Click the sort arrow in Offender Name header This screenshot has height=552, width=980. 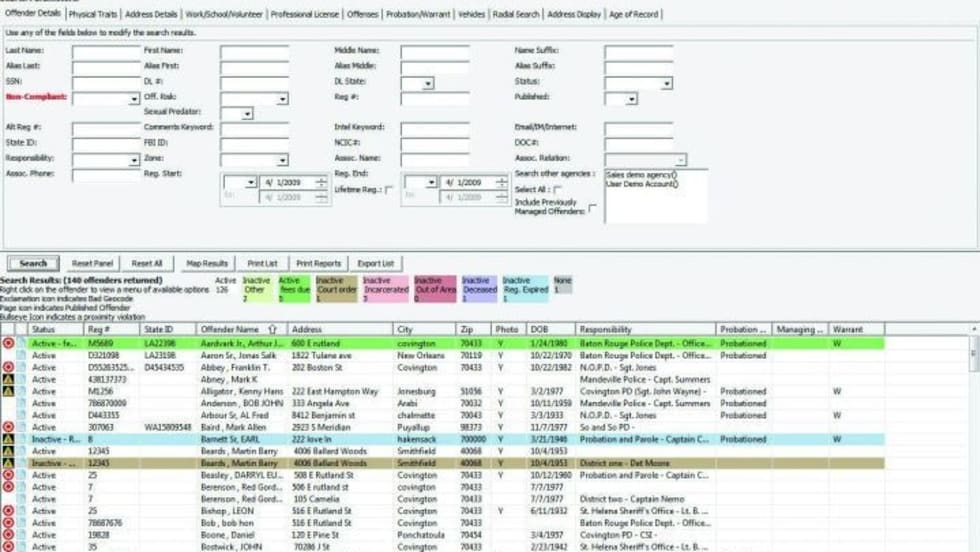(x=273, y=329)
